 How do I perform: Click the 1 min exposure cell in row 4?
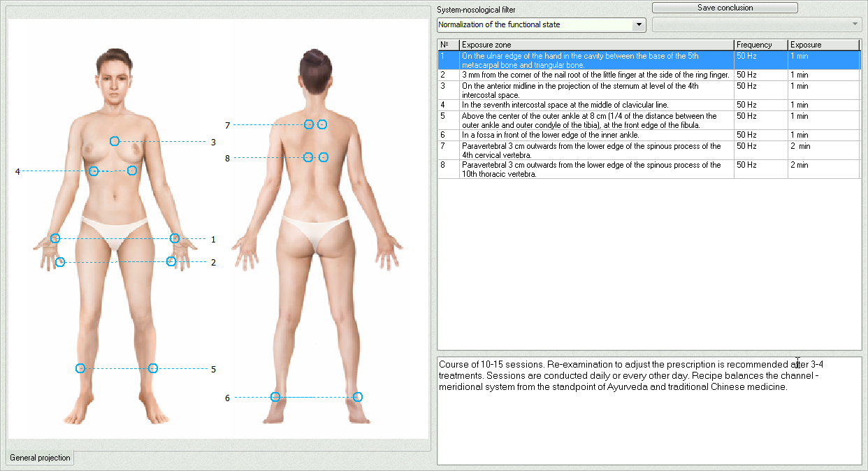click(824, 105)
